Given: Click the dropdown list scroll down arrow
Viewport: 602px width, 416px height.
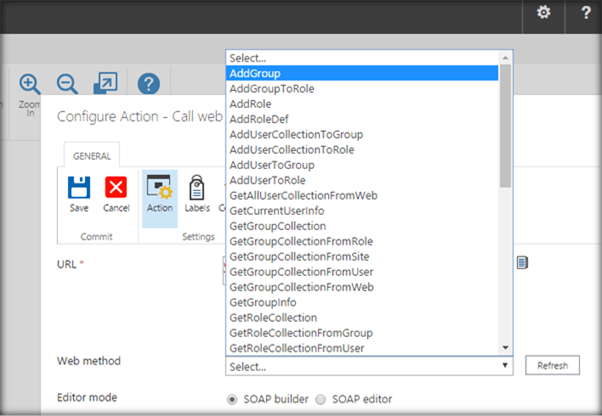Looking at the screenshot, I should click(x=506, y=348).
